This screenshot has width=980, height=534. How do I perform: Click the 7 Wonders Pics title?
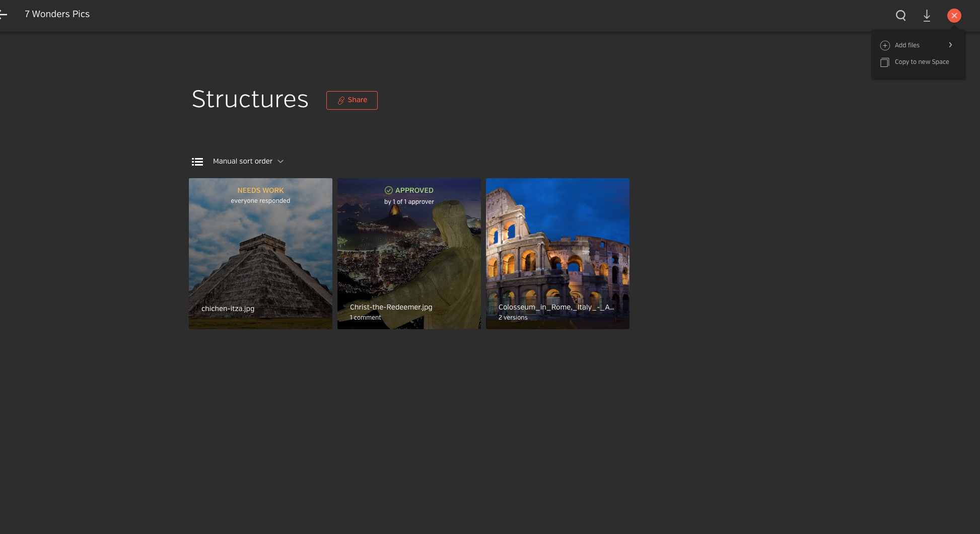tap(57, 14)
